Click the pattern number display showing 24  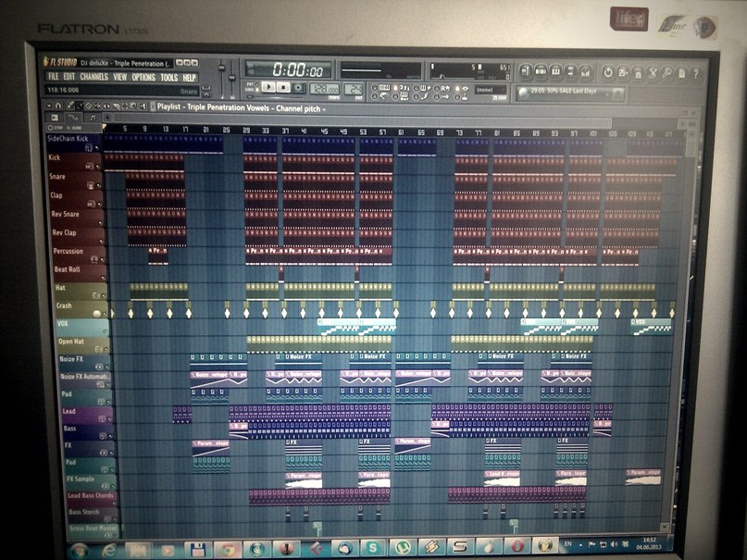353,89
